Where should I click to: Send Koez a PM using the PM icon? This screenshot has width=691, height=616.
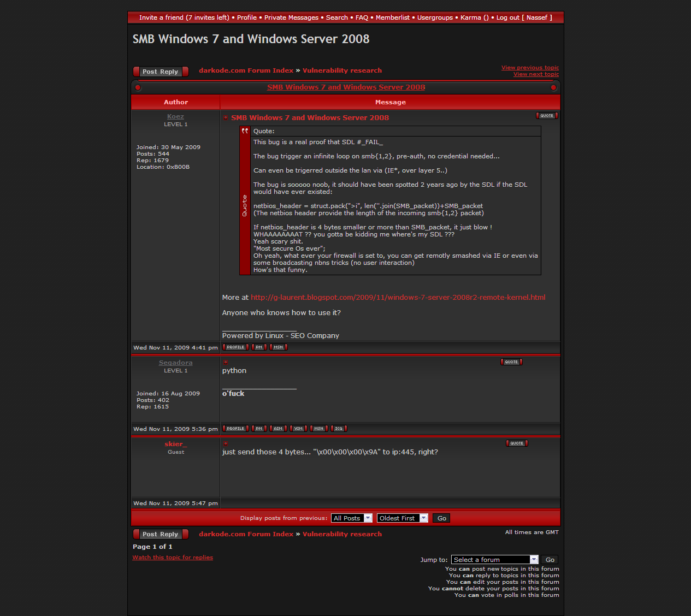(x=259, y=347)
